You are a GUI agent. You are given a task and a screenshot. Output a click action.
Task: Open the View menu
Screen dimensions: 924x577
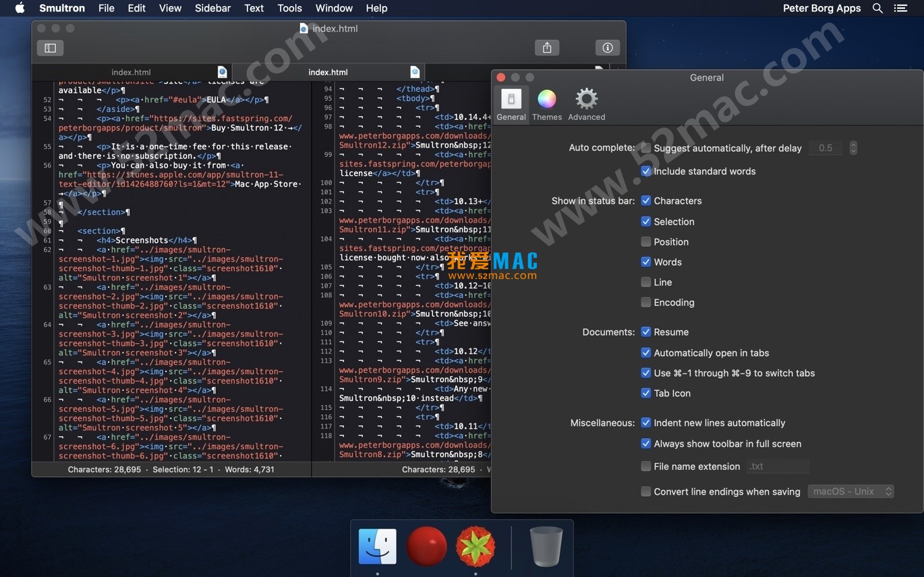tap(170, 8)
